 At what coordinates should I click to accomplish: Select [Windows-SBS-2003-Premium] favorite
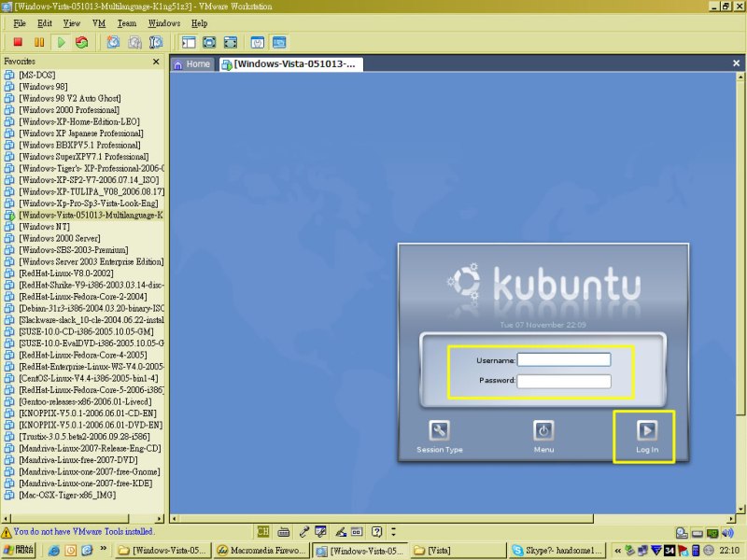[x=74, y=250]
